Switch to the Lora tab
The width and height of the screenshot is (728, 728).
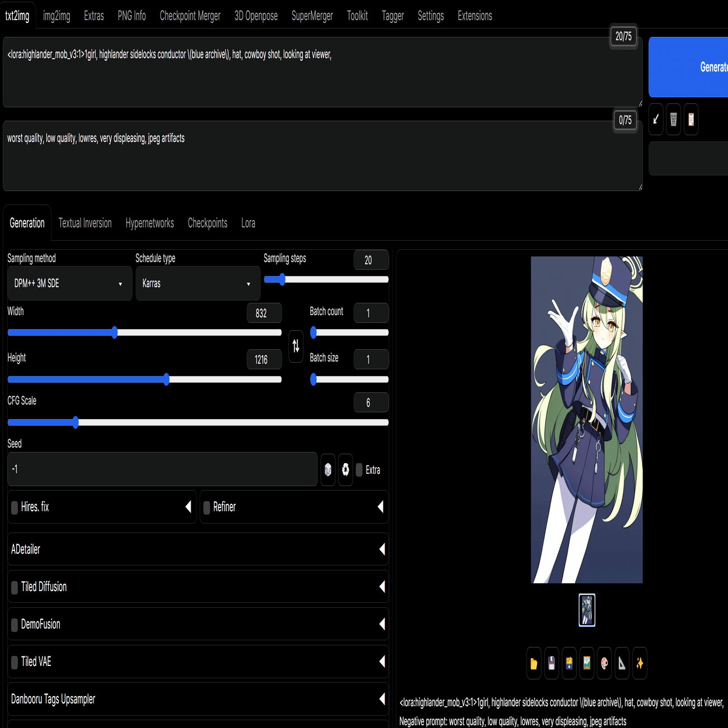[248, 223]
